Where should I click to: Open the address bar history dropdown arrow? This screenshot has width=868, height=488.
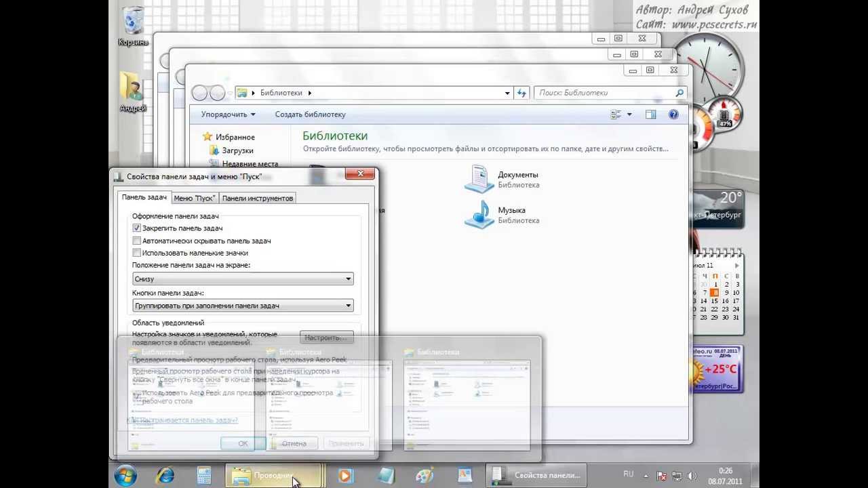click(507, 93)
